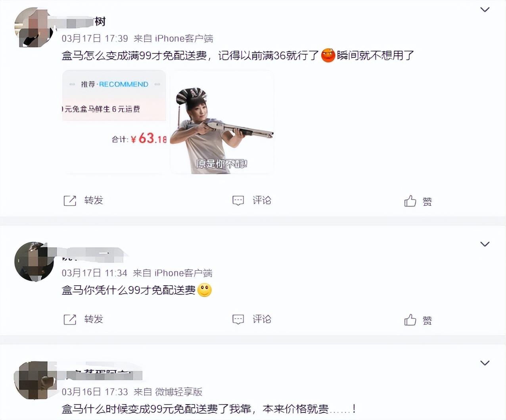Like the first post with the thumbs-up icon
The image size is (506, 420).
pos(410,201)
